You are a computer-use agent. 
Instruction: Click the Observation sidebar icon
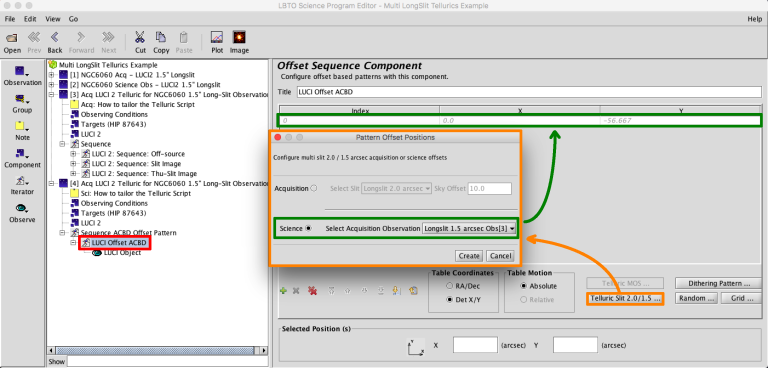(23, 72)
